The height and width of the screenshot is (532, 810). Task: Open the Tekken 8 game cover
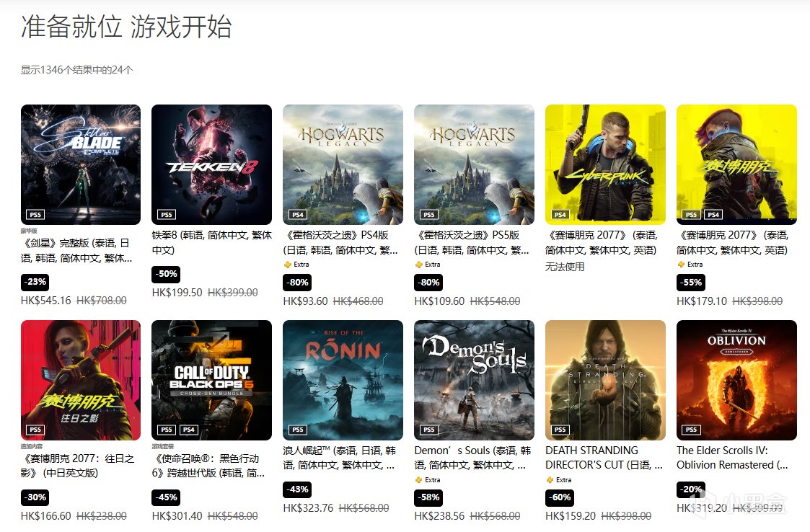coord(212,164)
